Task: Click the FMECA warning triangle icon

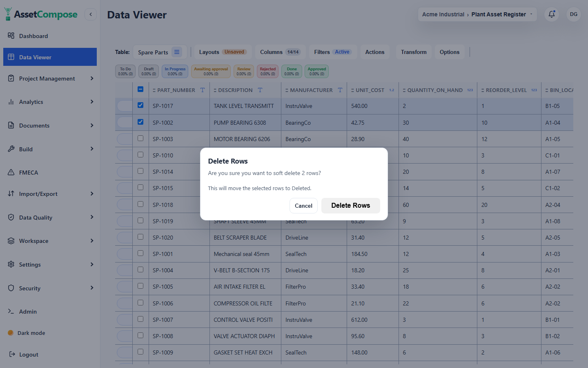Action: point(11,172)
